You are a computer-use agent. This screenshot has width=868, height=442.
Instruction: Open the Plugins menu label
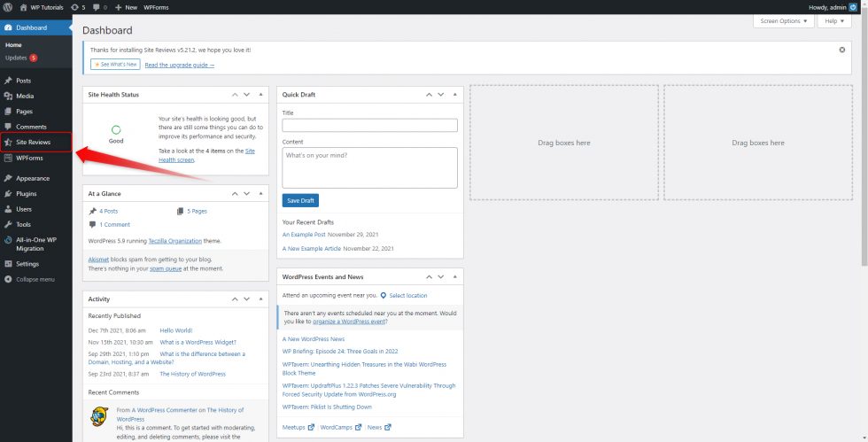point(26,194)
